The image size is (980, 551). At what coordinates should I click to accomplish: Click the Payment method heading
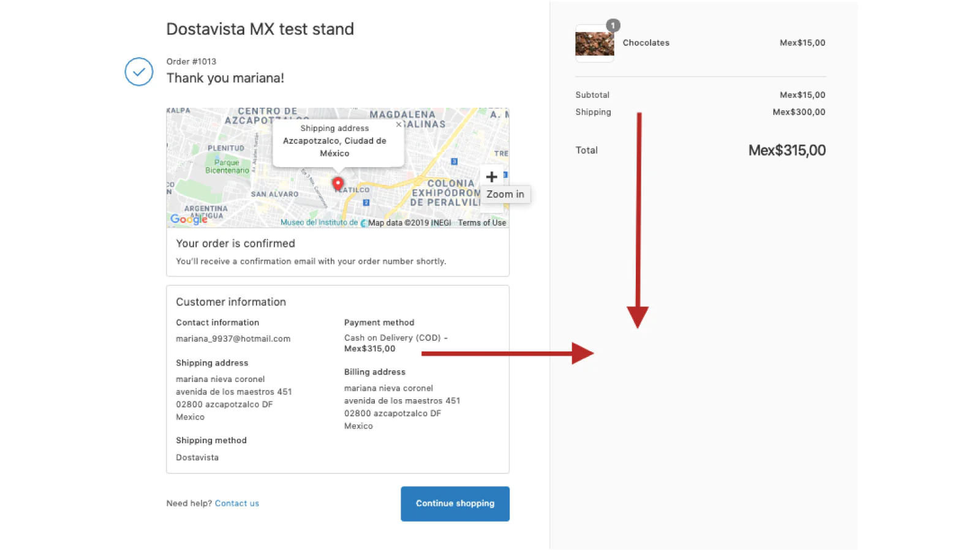click(x=379, y=323)
